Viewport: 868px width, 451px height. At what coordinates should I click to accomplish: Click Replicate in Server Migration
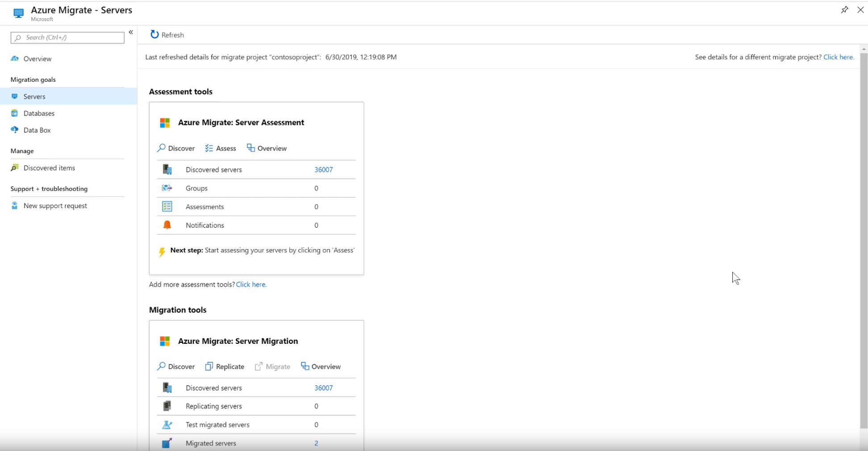tap(225, 367)
